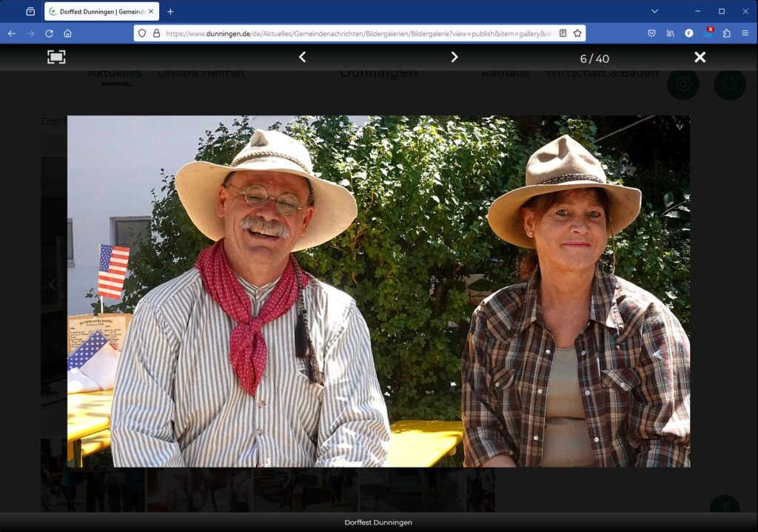Open the extensions puzzle-piece menu
Viewport: 758px width, 532px height.
click(726, 33)
